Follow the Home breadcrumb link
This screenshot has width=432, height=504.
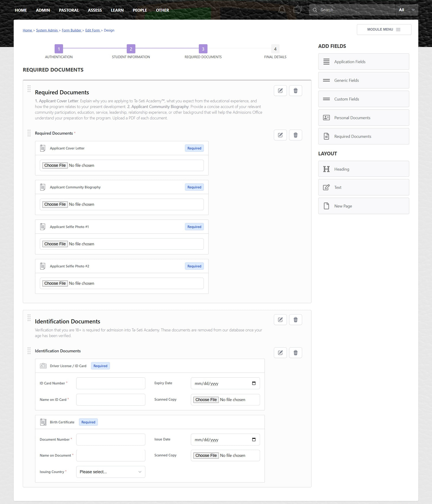pyautogui.click(x=27, y=30)
